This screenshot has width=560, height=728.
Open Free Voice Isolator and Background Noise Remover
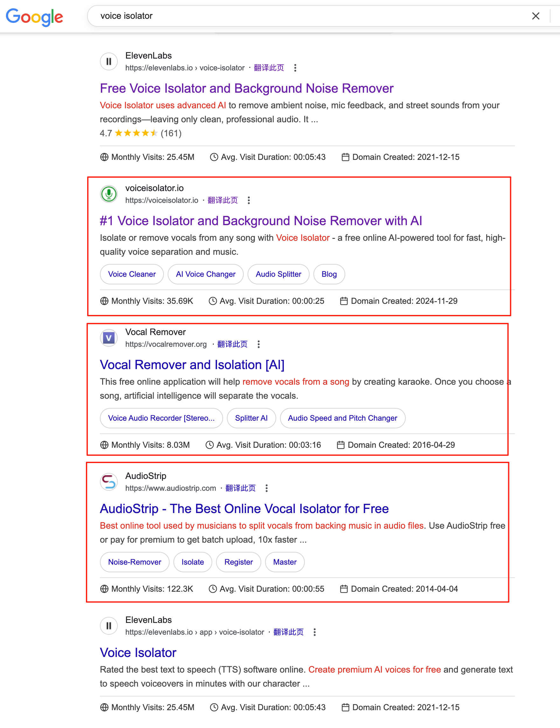click(247, 88)
